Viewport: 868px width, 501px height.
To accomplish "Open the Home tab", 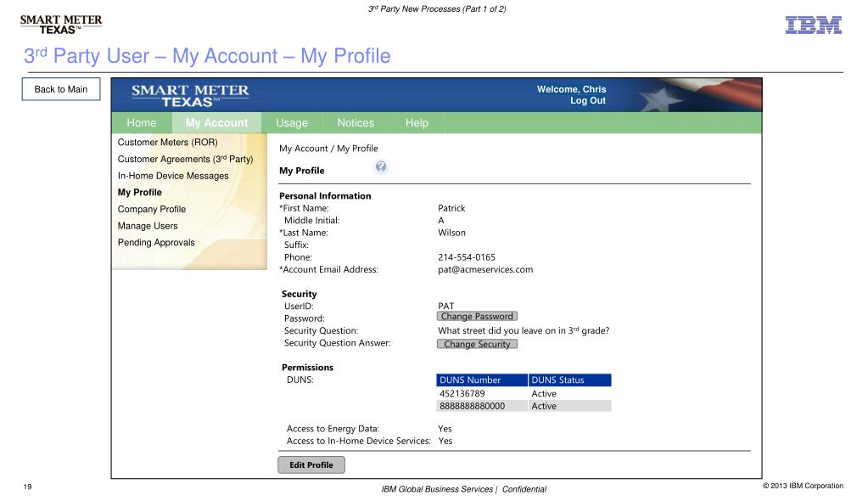I will (141, 122).
